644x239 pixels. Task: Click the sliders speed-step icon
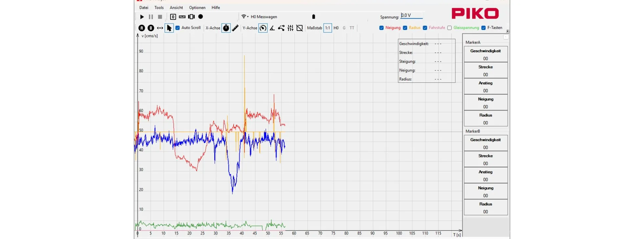290,28
